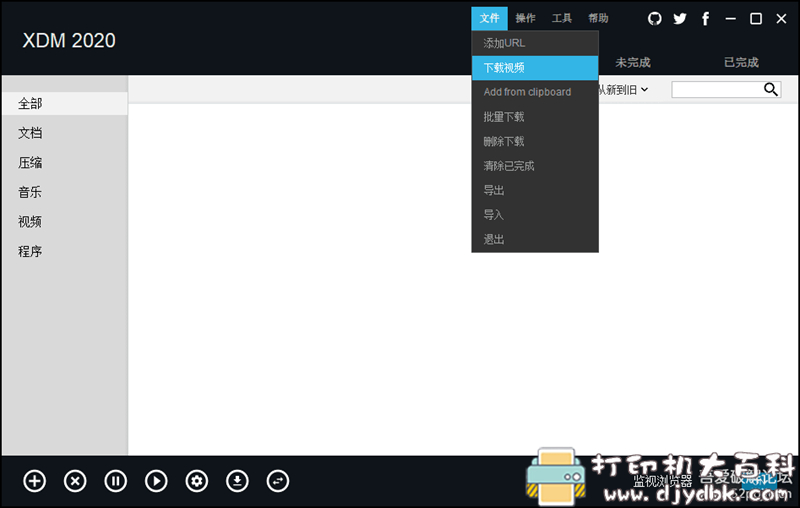Viewport: 800px width, 508px height.
Task: Switch to the 已完成 tab
Action: 741,62
